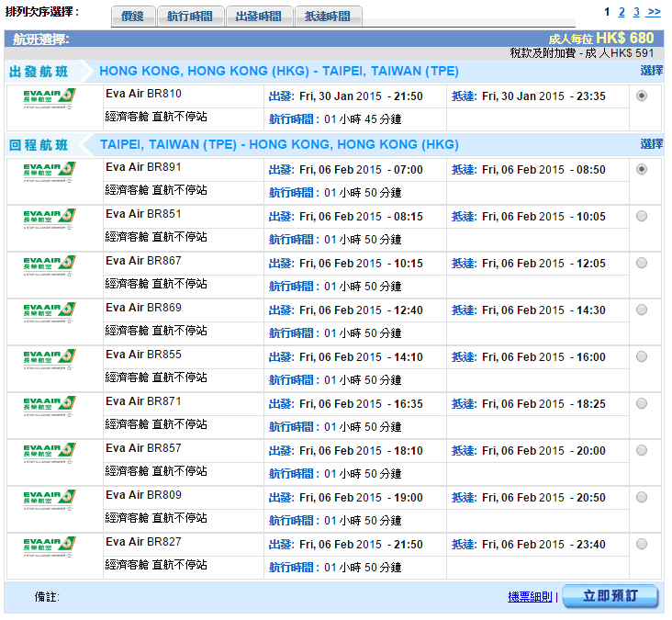Viewport: 672px width, 620px height.
Task: Choose return flight BR809 departing at 19:00
Action: [x=641, y=497]
